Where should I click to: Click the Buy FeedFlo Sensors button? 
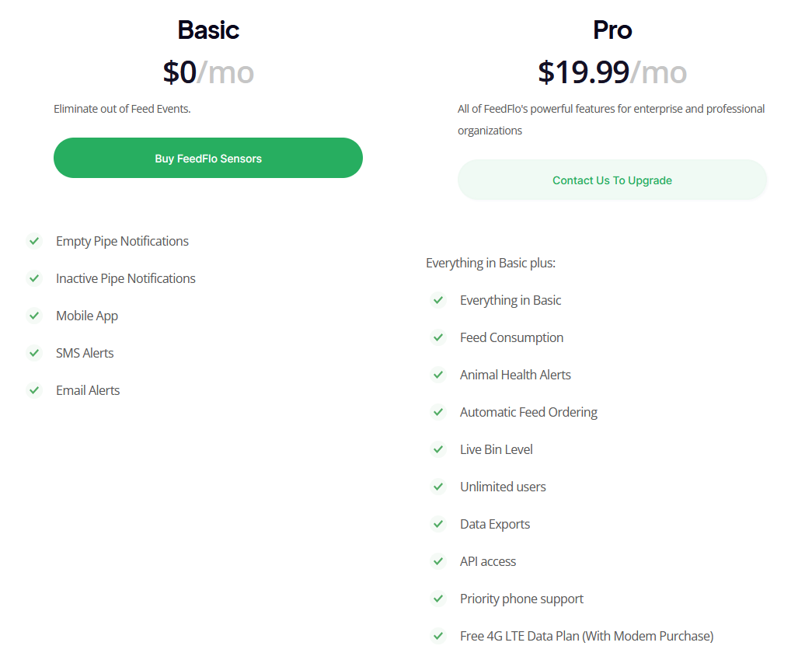(x=208, y=158)
